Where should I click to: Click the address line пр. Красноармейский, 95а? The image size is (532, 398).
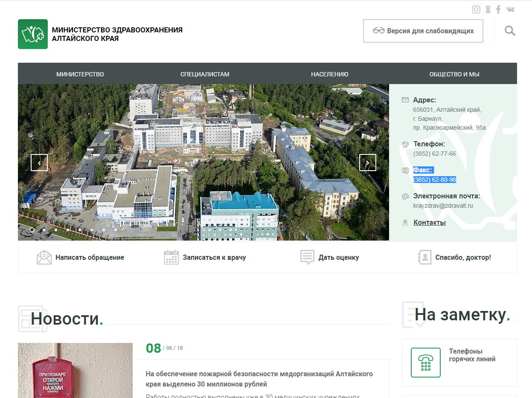click(449, 128)
